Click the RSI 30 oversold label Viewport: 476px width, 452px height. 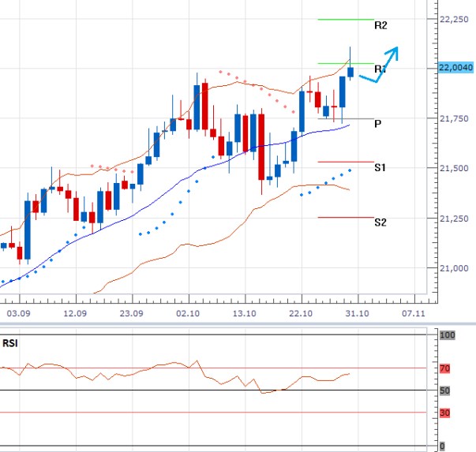pyautogui.click(x=444, y=413)
